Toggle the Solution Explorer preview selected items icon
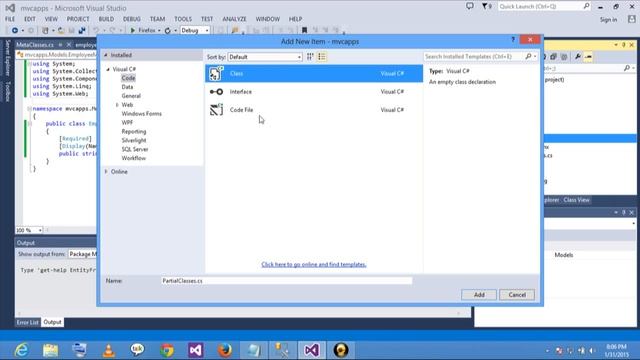Viewport: 640px width, 360px height. pos(588,57)
